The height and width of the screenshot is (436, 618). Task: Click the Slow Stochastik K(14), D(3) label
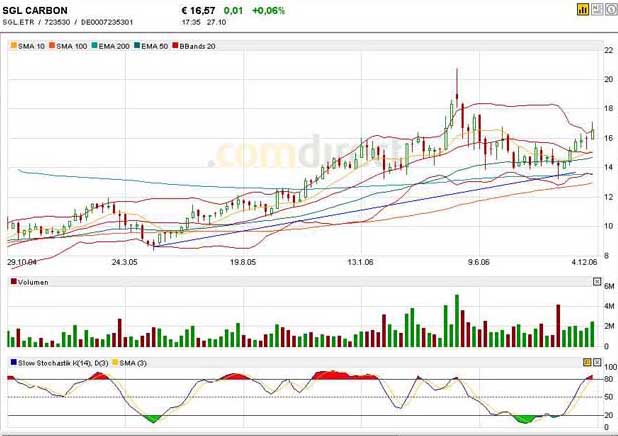pyautogui.click(x=59, y=363)
